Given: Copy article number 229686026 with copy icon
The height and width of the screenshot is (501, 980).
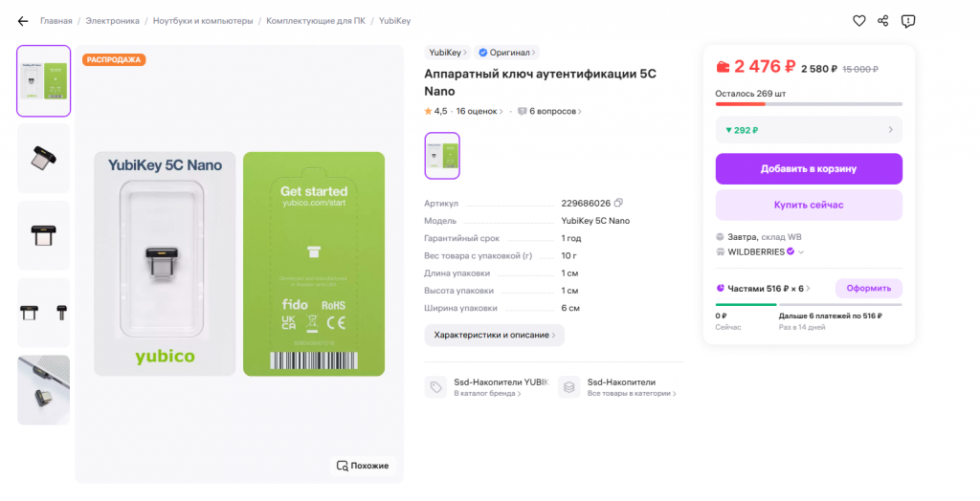Looking at the screenshot, I should pos(618,203).
